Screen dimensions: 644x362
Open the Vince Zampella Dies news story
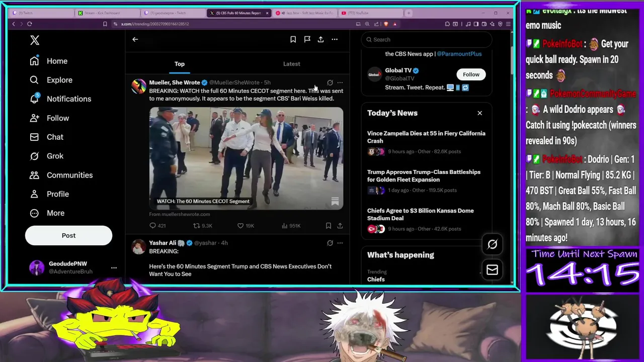point(426,137)
